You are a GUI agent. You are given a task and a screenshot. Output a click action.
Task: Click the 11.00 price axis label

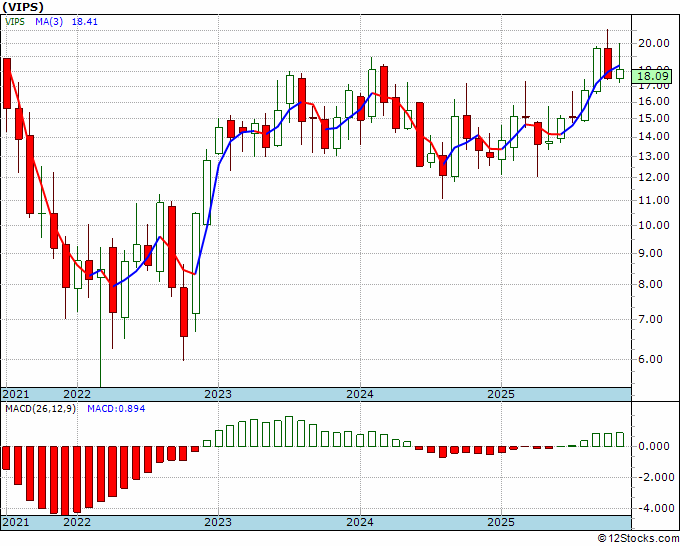tap(654, 200)
